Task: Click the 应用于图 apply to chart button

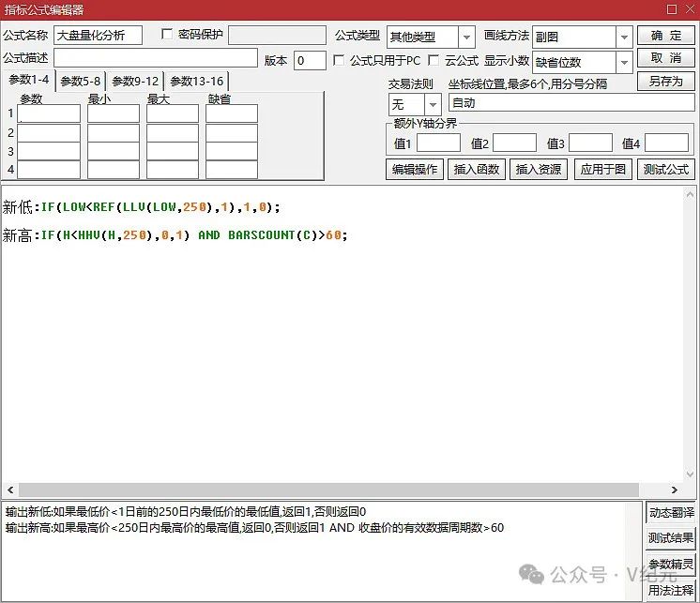Action: (603, 169)
